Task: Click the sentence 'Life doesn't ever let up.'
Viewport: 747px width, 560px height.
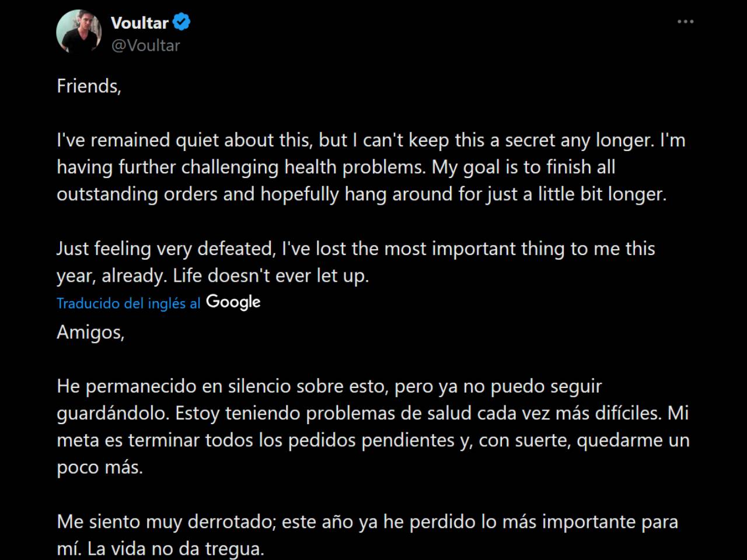Action: 271,275
